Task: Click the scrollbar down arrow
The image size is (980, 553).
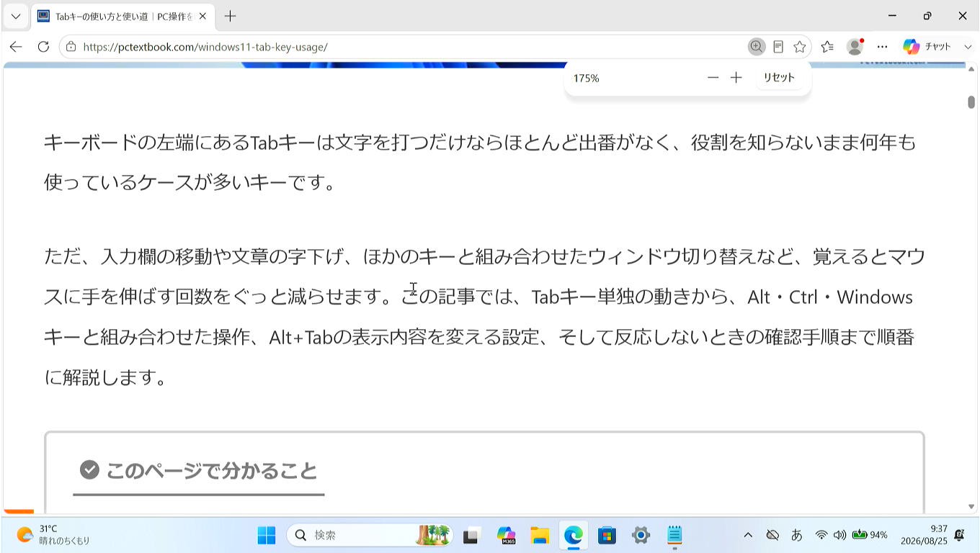Action: point(971,507)
